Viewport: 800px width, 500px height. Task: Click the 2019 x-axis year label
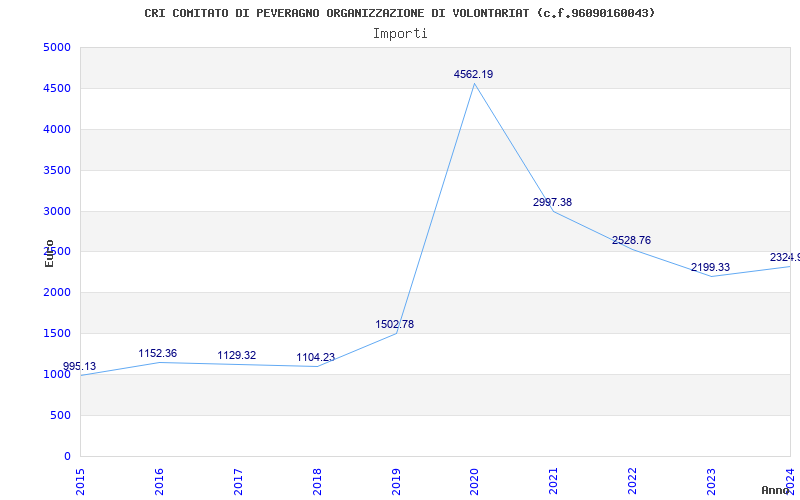click(396, 482)
